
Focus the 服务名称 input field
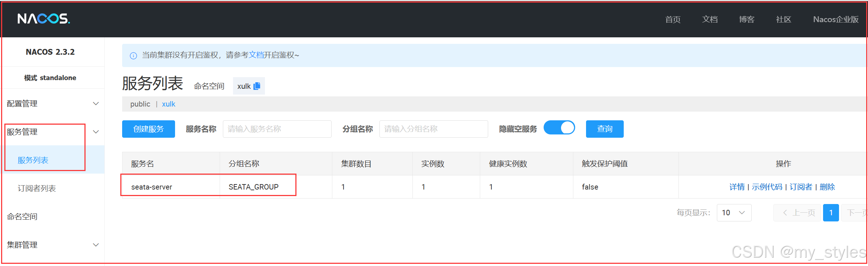pyautogui.click(x=277, y=129)
